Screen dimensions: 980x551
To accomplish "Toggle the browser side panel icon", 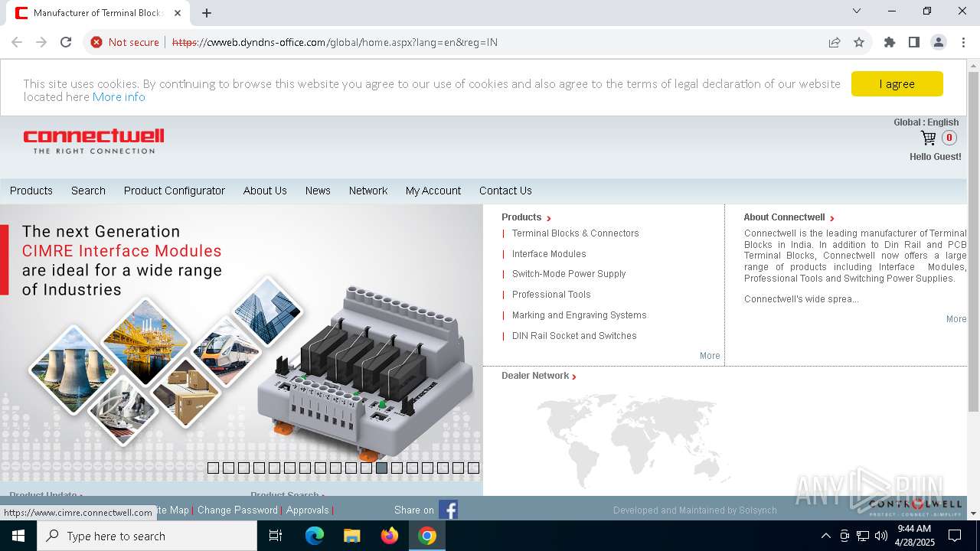I will tap(914, 42).
